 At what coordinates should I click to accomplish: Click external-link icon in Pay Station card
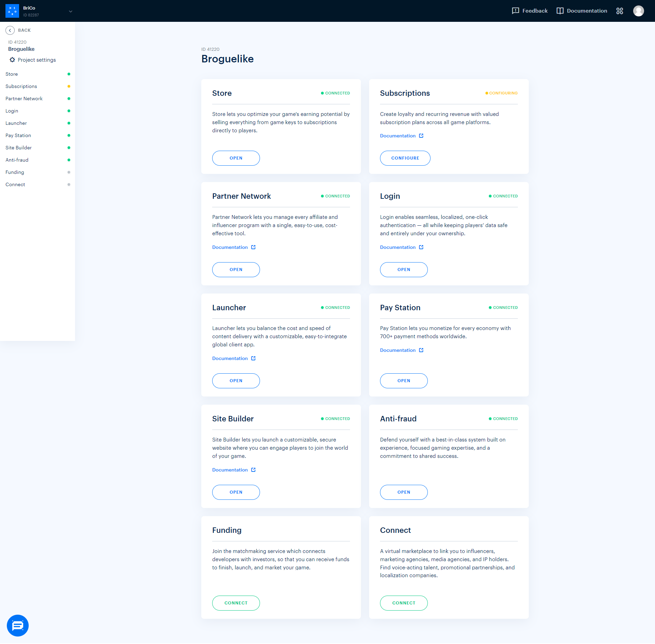[x=421, y=350]
